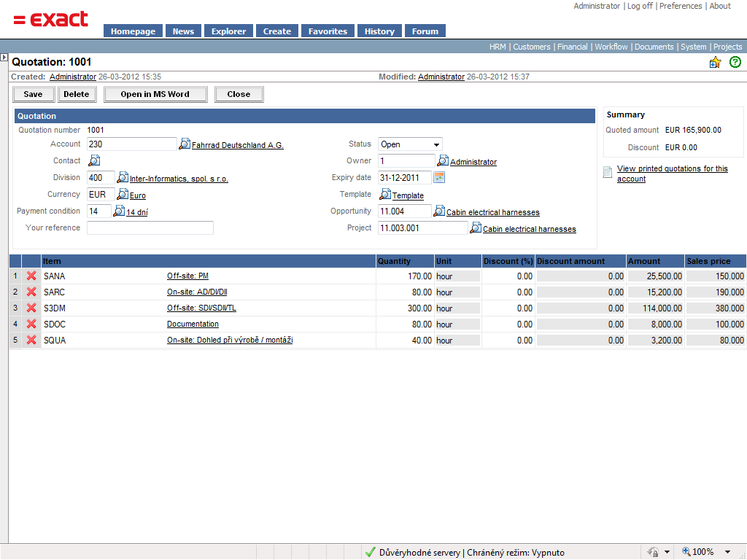The width and height of the screenshot is (747, 560).
Task: Click the Payment condition field 14
Action: pos(99,211)
